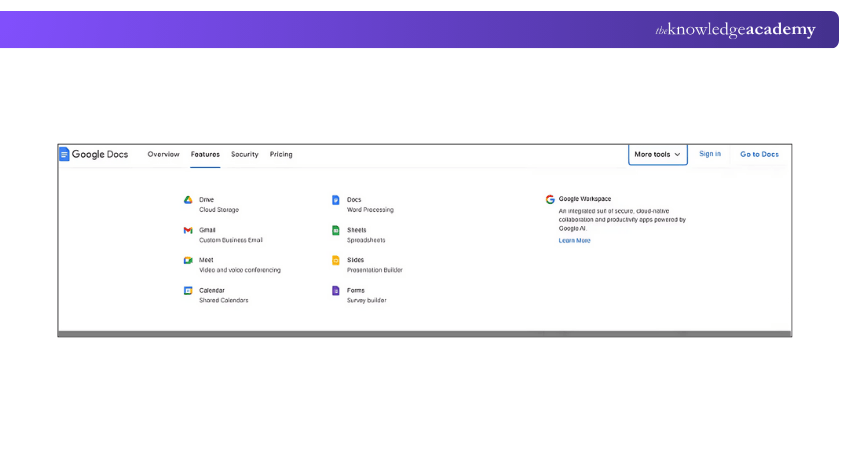Click the 'Shared Calendars' subtitle
This screenshot has width=850, height=450.
click(x=223, y=300)
